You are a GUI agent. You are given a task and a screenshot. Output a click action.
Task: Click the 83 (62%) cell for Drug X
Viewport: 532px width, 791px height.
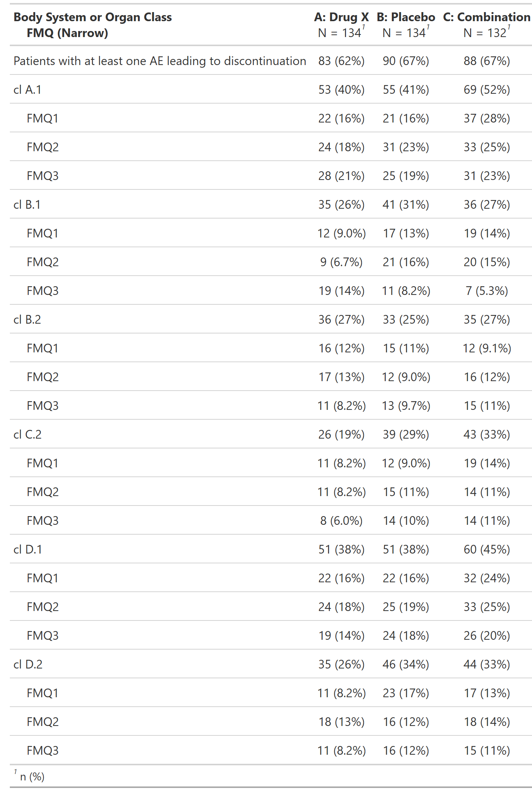point(341,61)
